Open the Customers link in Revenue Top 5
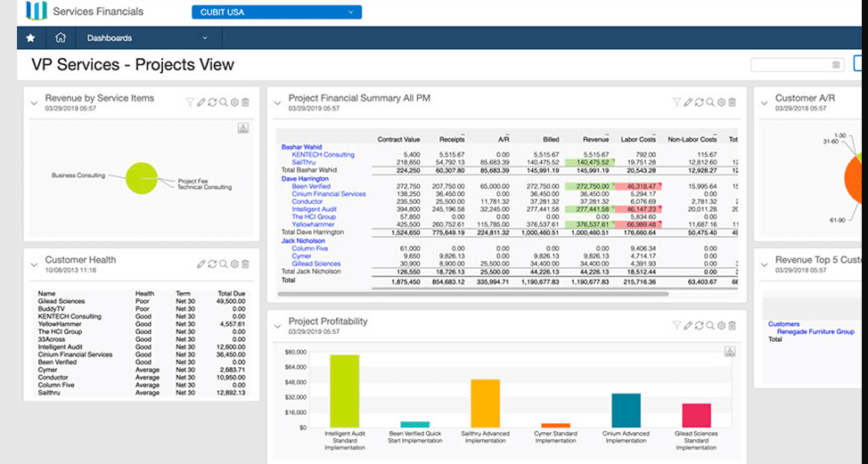Screen dimensions: 868x464 tap(783, 324)
